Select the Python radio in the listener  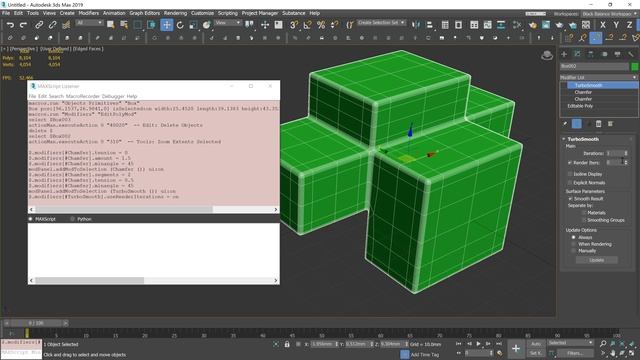[x=72, y=219]
